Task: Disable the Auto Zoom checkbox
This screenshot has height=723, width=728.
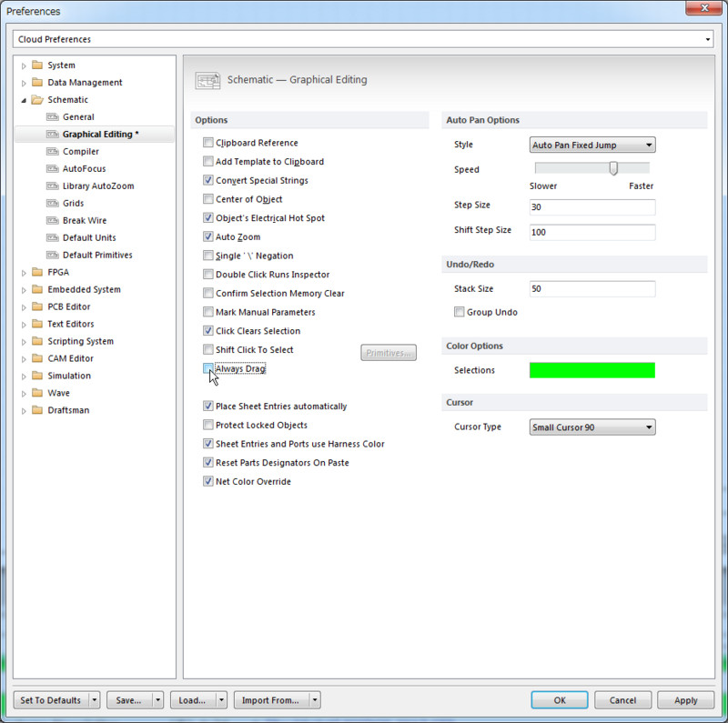Action: click(208, 236)
